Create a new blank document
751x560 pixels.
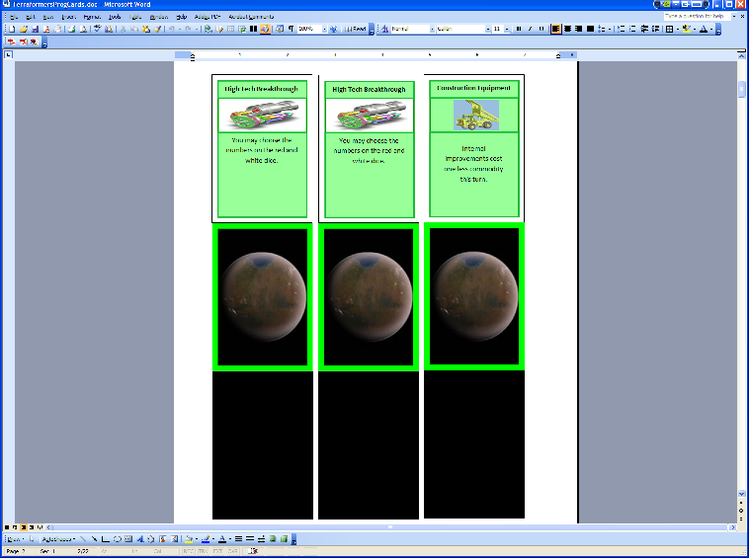point(12,30)
